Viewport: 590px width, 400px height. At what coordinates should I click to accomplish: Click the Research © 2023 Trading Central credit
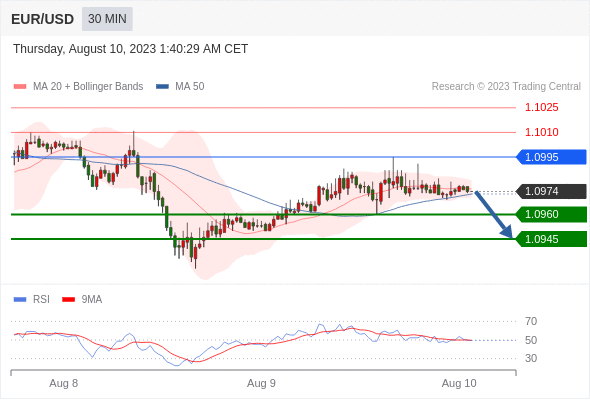506,87
